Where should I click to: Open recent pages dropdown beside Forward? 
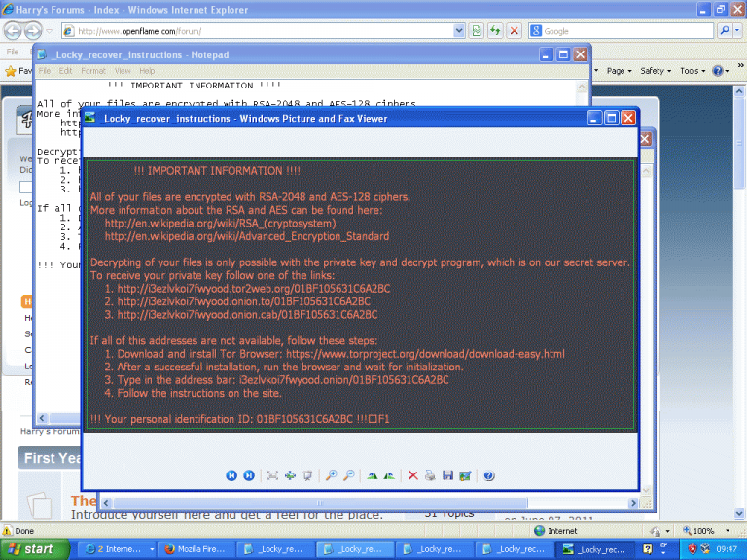pos(49,31)
